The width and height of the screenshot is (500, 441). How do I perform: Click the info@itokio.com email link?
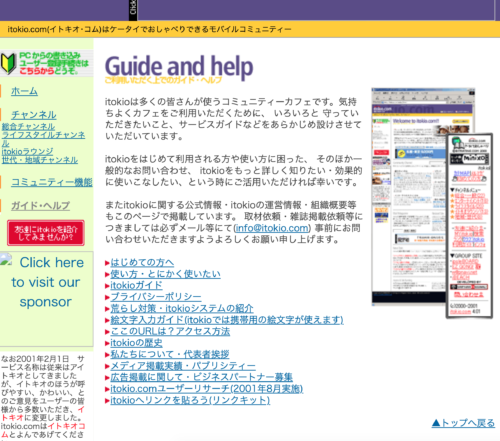point(272,228)
